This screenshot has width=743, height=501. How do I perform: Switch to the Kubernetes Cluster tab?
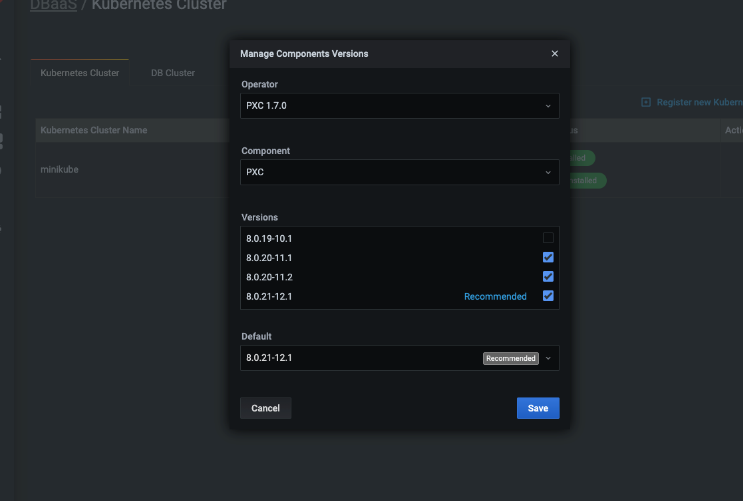80,73
